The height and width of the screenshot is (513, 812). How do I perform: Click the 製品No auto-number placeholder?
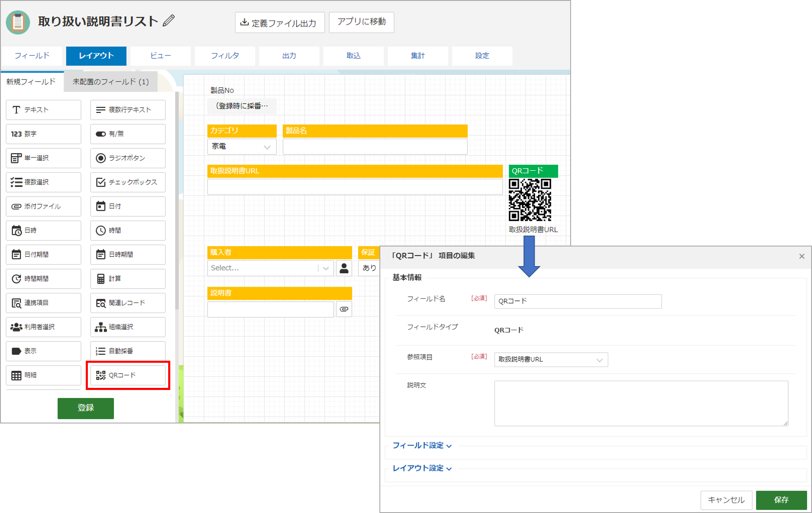pos(242,106)
